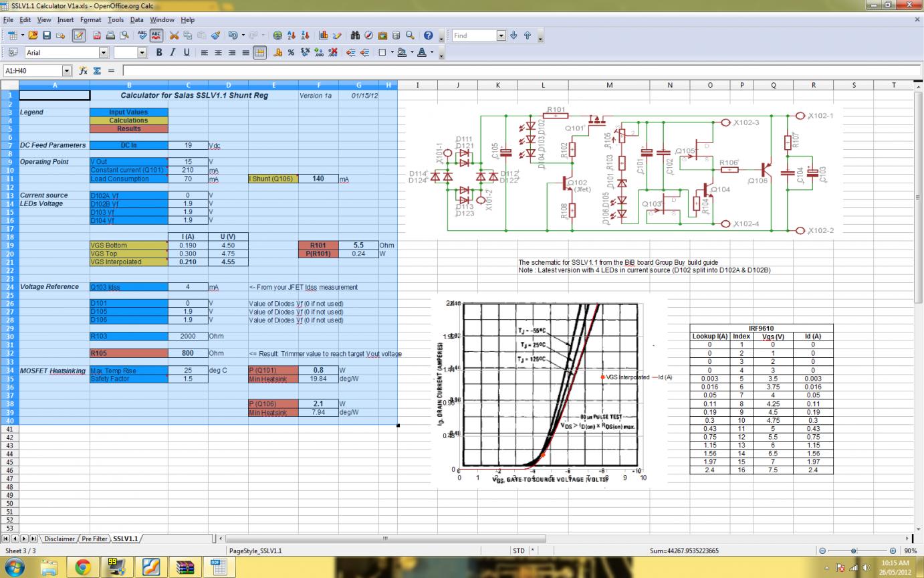Zoom out with the minus button

click(822, 551)
